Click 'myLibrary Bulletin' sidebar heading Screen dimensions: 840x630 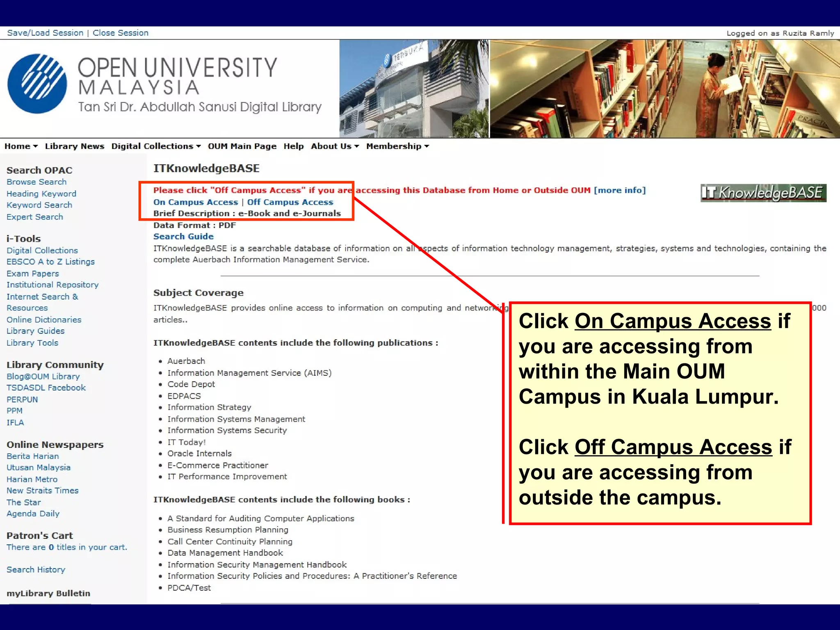coord(48,593)
